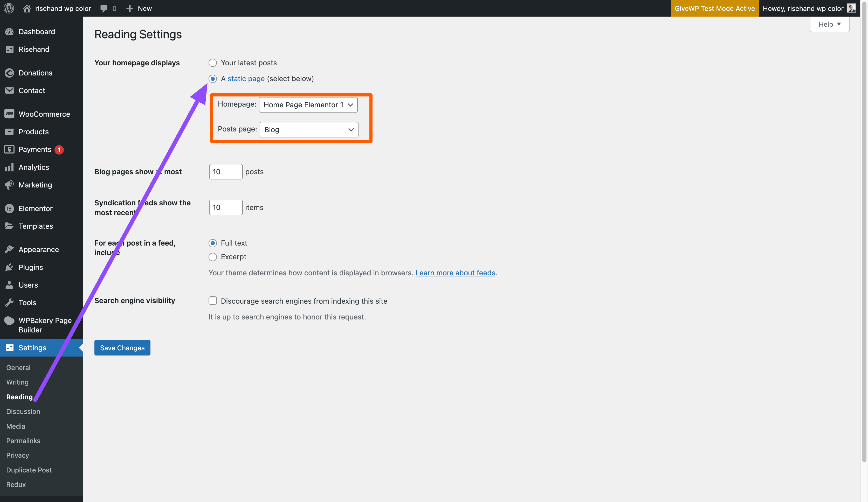Viewport: 868px width, 502px height.
Task: Open the comments bubble icon
Action: coord(104,8)
